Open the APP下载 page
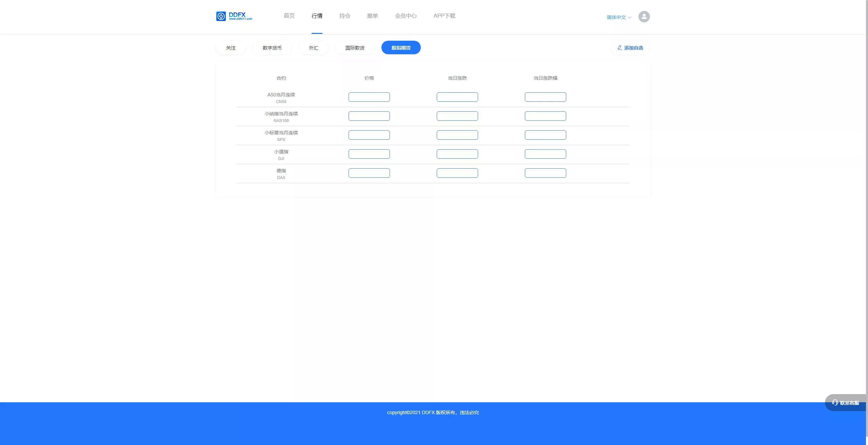Image resolution: width=868 pixels, height=445 pixels. [444, 16]
